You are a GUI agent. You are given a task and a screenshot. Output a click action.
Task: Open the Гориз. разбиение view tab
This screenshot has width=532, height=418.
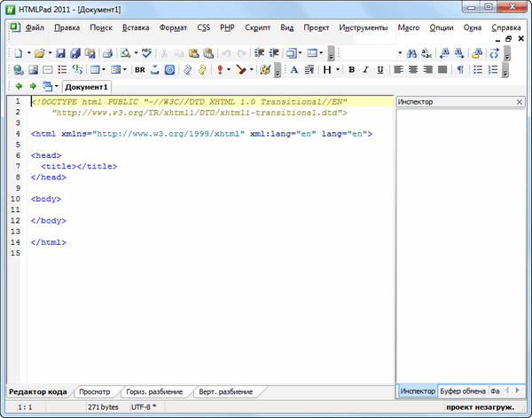[x=154, y=391]
